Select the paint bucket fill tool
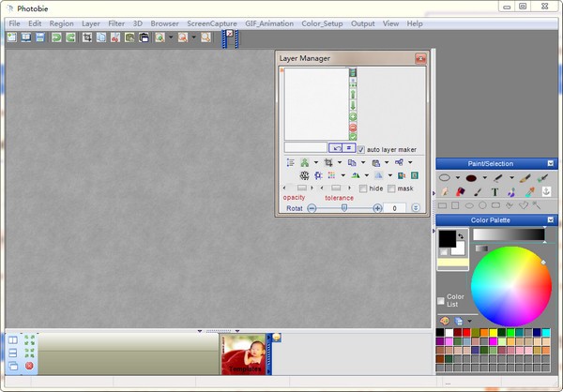Screen dimensions: 563x392 coord(461,192)
